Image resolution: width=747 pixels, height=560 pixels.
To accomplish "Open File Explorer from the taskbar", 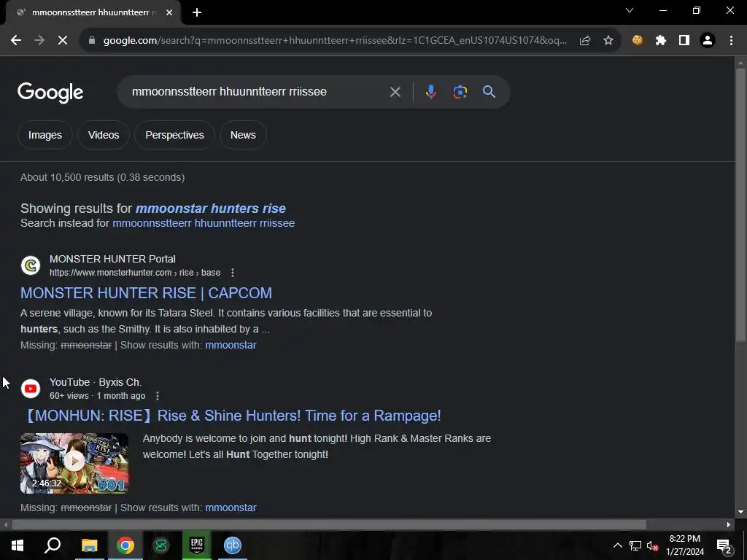I will (89, 545).
